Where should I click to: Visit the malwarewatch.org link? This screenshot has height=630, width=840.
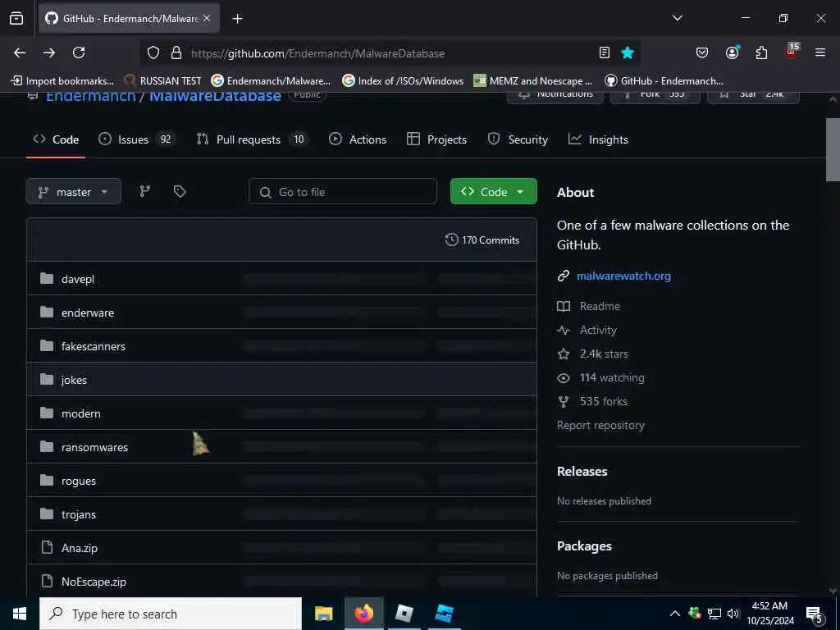point(623,276)
